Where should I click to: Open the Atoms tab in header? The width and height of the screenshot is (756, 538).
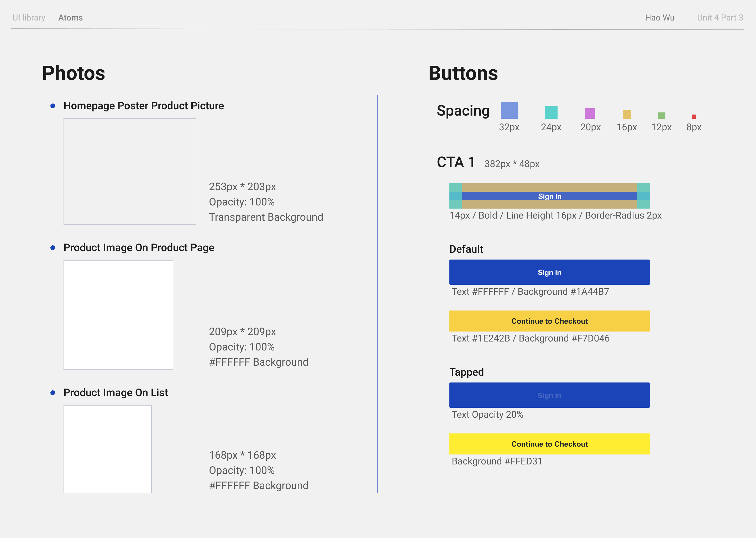click(71, 18)
